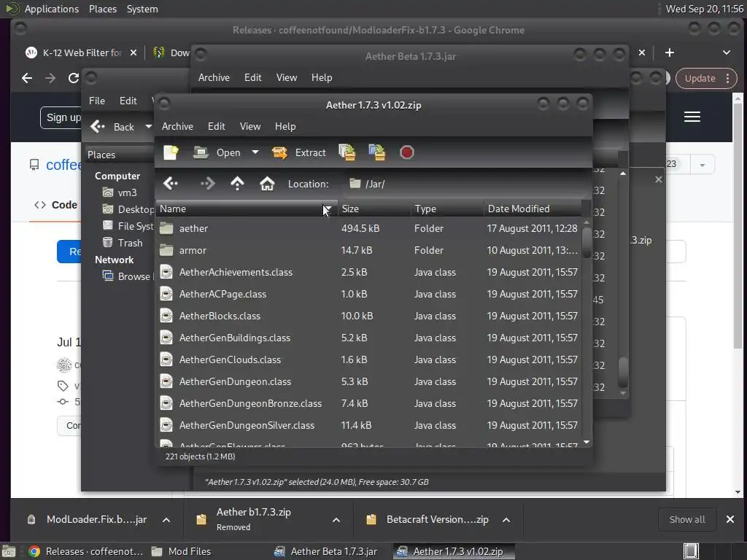Click the Add folder to archive icon
The width and height of the screenshot is (747, 560).
(377, 152)
